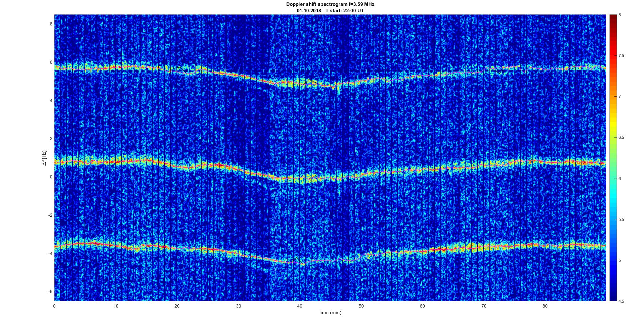Click the x-axis tick label '40'

click(x=300, y=306)
